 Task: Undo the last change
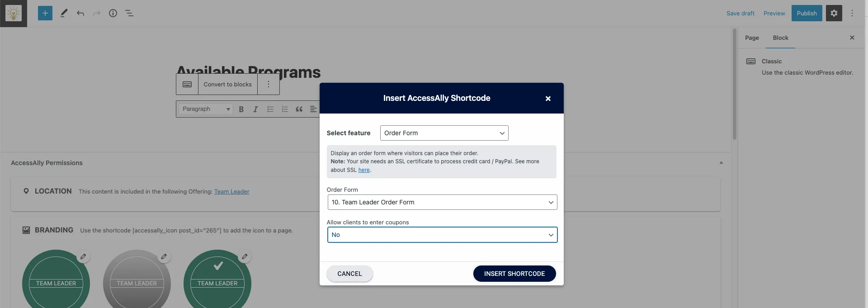coord(80,13)
